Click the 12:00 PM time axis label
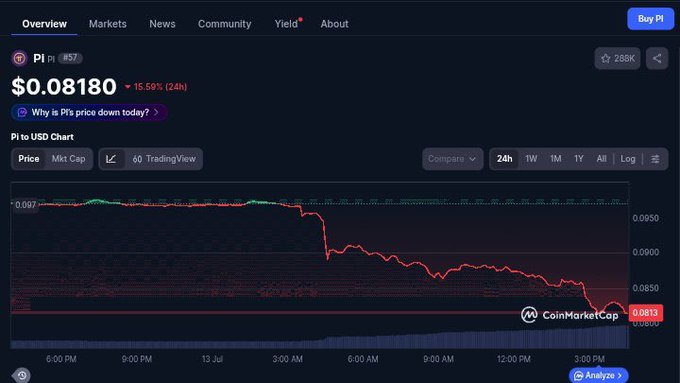680x383 pixels. (x=513, y=359)
